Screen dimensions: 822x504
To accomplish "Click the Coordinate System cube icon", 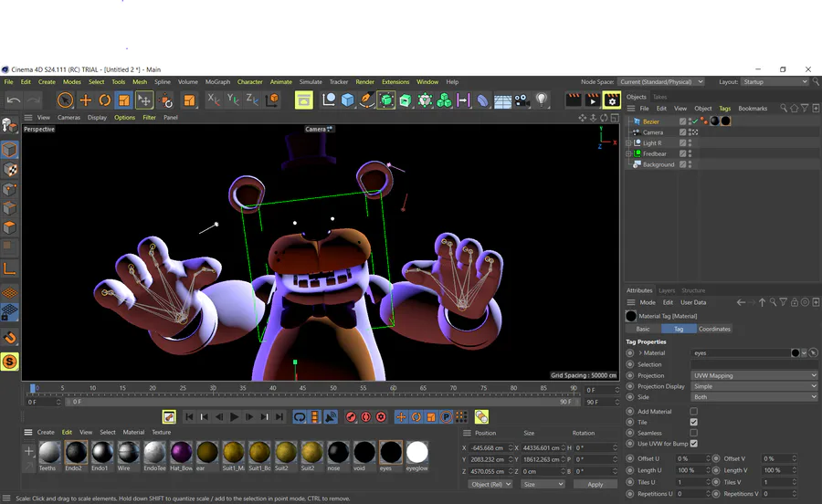I will pos(272,100).
